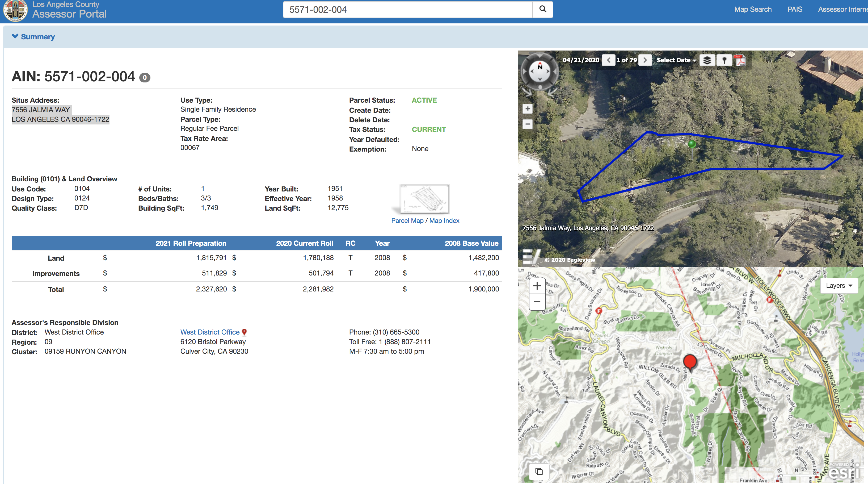Click the Los Angeles County seal logo

pos(15,10)
